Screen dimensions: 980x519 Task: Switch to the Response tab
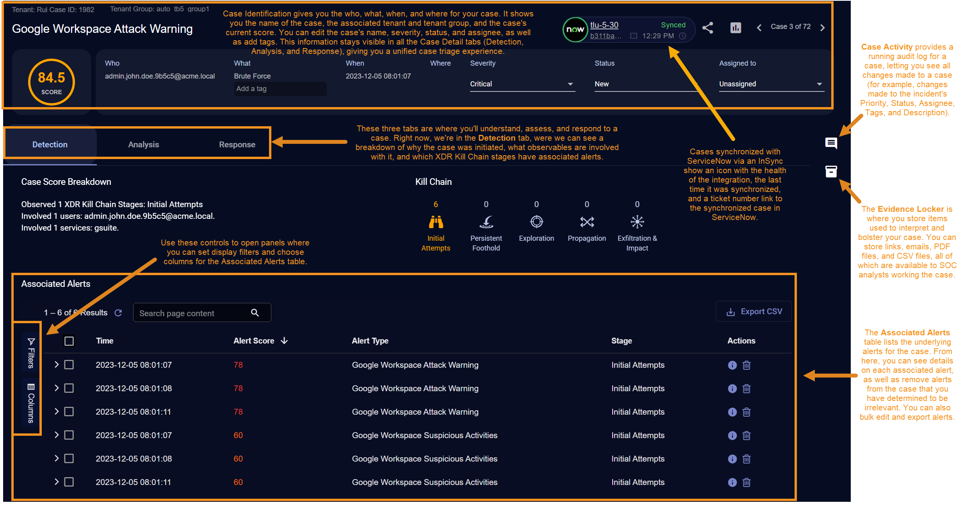237,145
